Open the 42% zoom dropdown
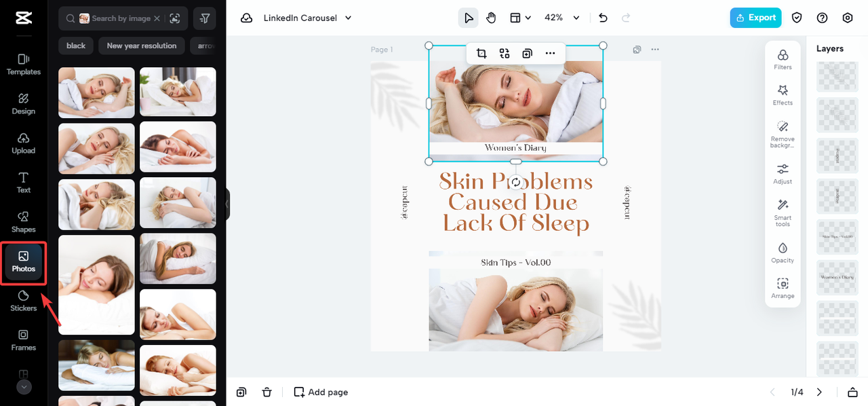 (x=562, y=18)
